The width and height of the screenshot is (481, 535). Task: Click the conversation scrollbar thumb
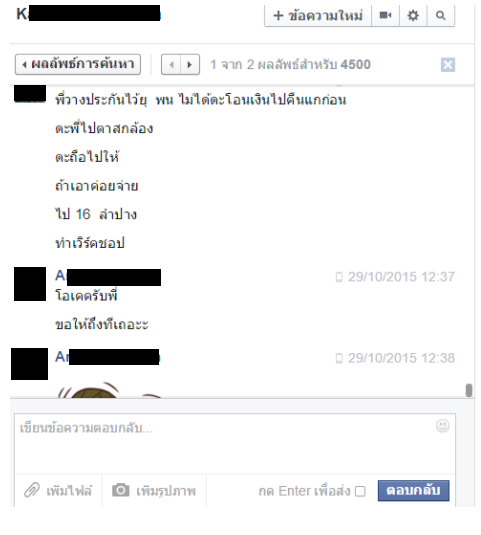(469, 390)
